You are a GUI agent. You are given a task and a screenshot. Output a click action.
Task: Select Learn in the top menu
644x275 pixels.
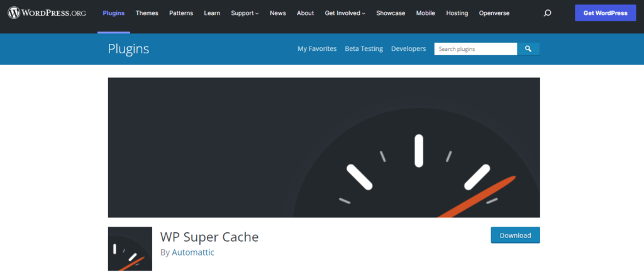(x=212, y=13)
